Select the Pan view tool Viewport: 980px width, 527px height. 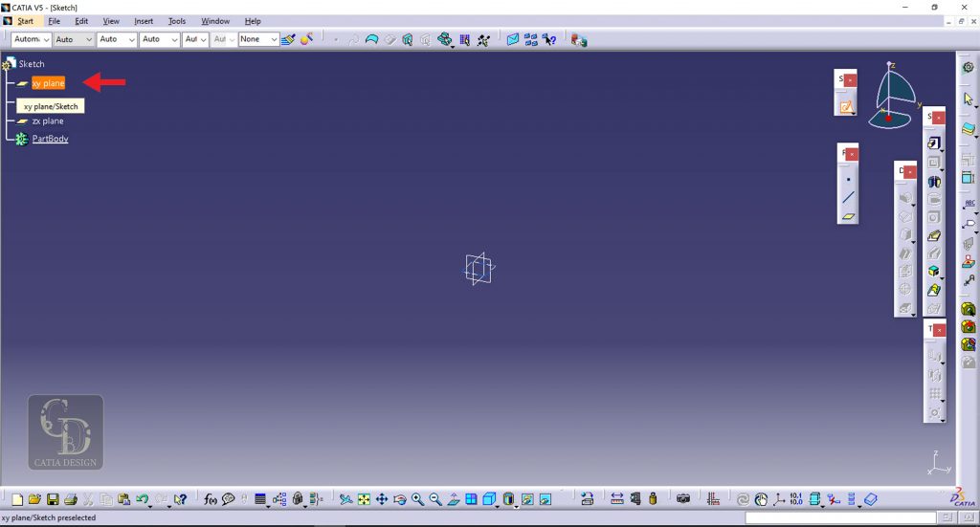pyautogui.click(x=382, y=499)
